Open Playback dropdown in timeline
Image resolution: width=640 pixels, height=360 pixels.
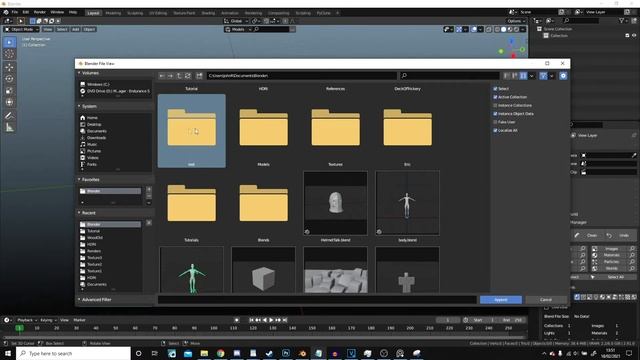(x=27, y=320)
